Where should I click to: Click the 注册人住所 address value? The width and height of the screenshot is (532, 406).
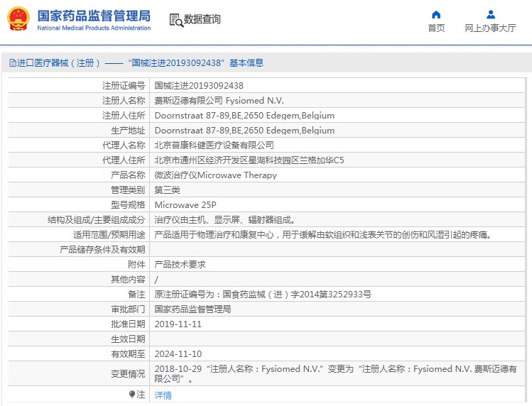244,115
